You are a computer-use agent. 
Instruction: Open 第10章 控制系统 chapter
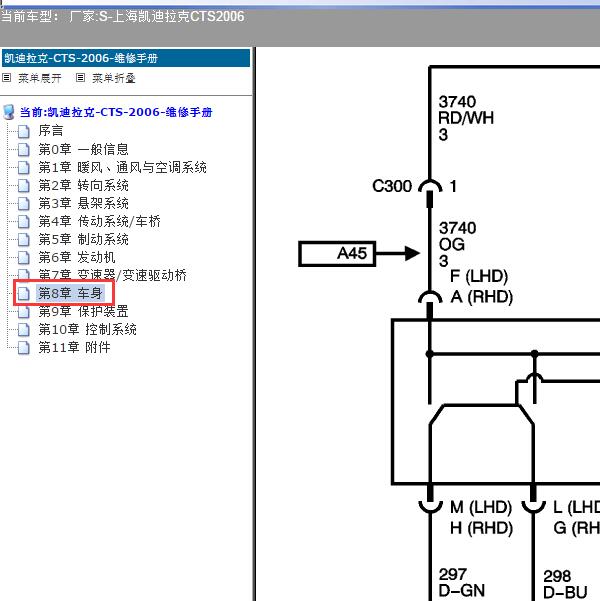coord(87,329)
